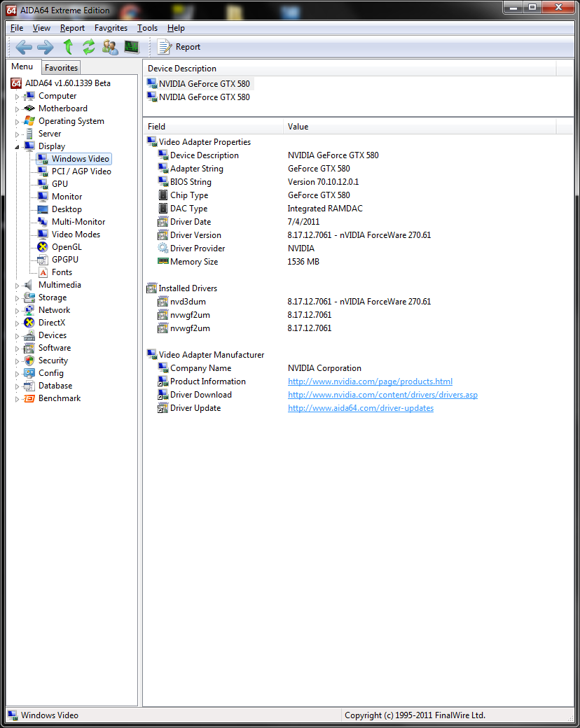Click the Forward navigation arrow
The width and height of the screenshot is (580, 728).
[x=45, y=47]
